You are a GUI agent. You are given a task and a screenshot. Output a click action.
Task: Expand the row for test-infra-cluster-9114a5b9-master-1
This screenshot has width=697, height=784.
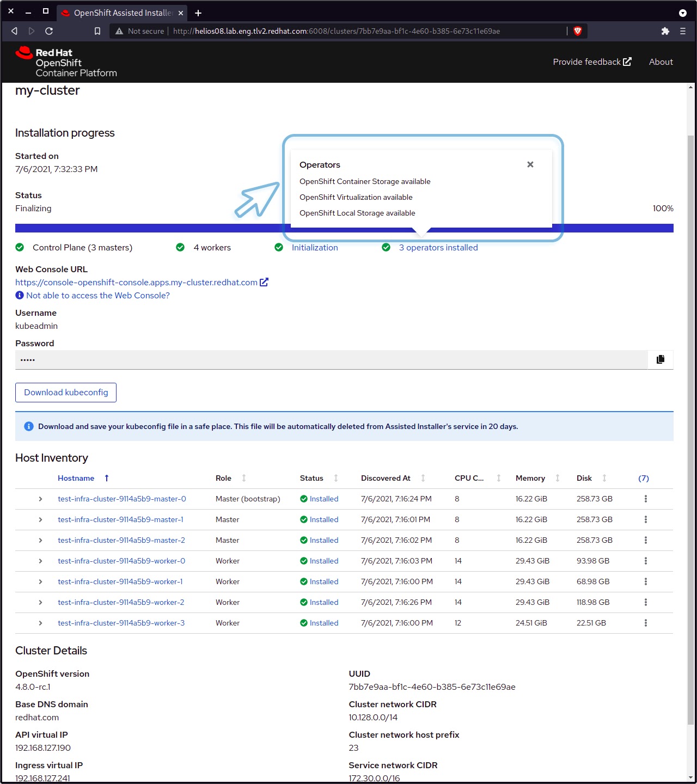(40, 519)
